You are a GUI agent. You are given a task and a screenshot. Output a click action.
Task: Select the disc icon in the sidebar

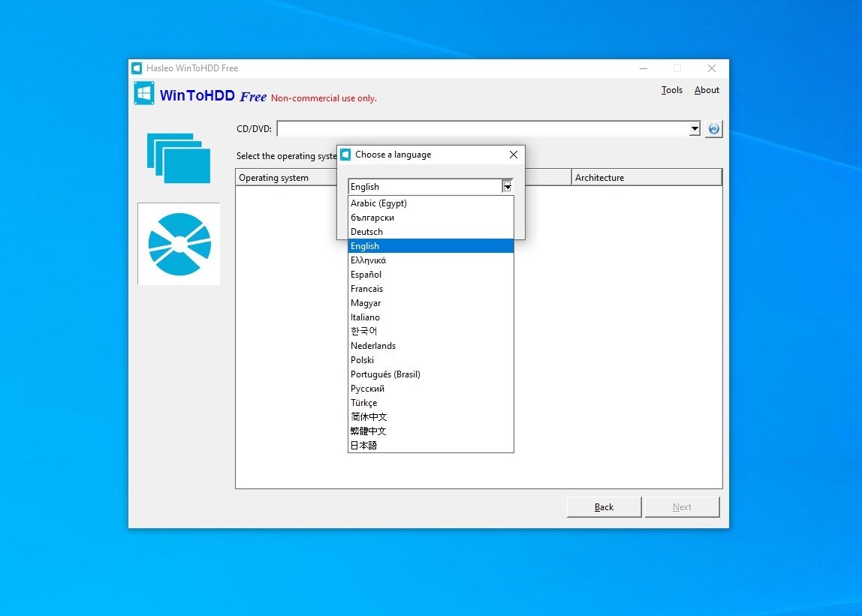click(x=179, y=244)
